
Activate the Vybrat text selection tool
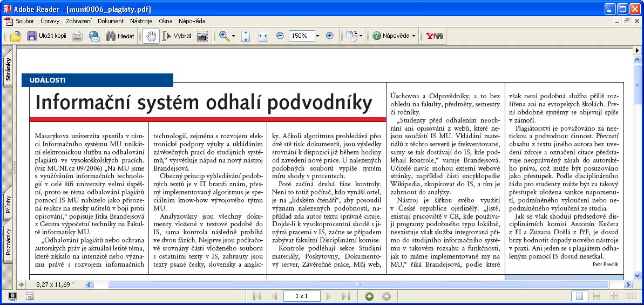[177, 36]
